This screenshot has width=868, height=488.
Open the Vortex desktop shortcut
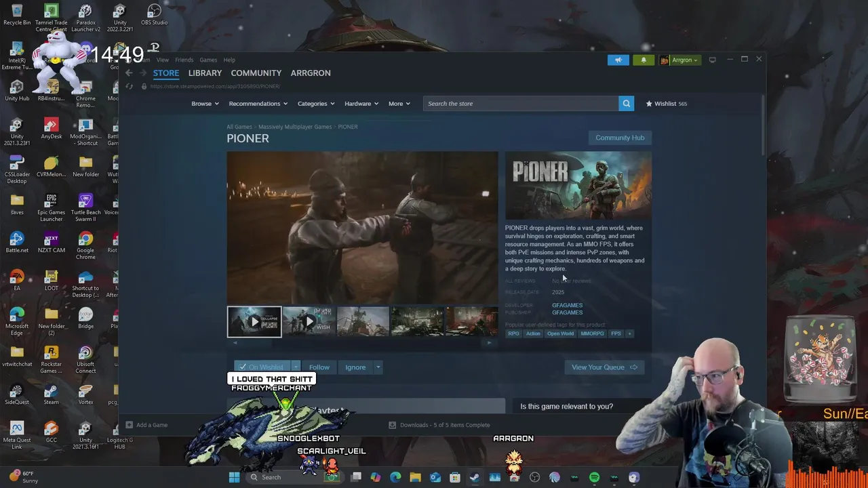tap(85, 394)
